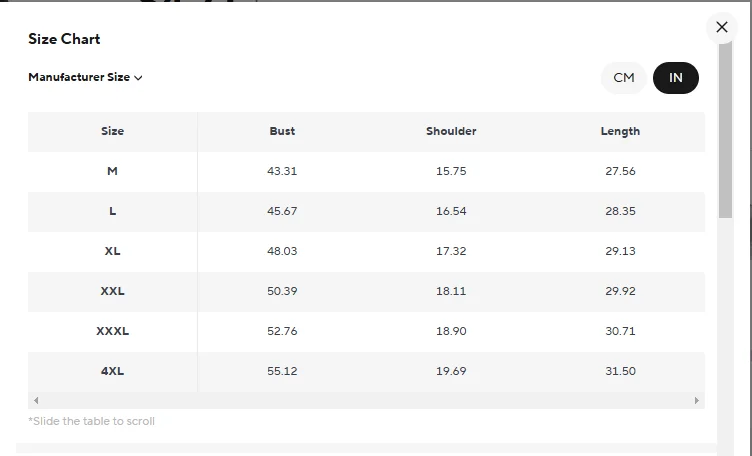Image resolution: width=752 pixels, height=456 pixels.
Task: Click the table's right scroll arrow
Action: (x=696, y=400)
